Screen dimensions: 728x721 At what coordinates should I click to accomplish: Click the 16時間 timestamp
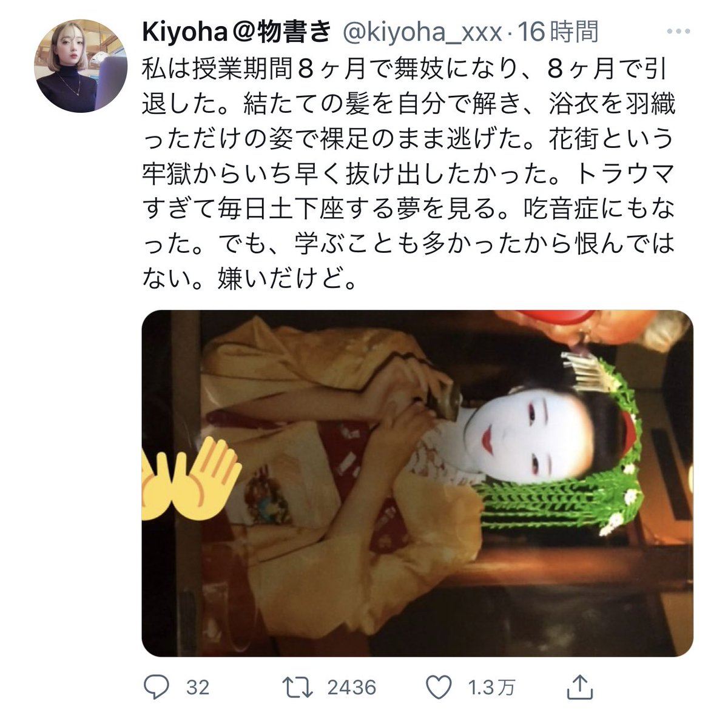tap(558, 32)
